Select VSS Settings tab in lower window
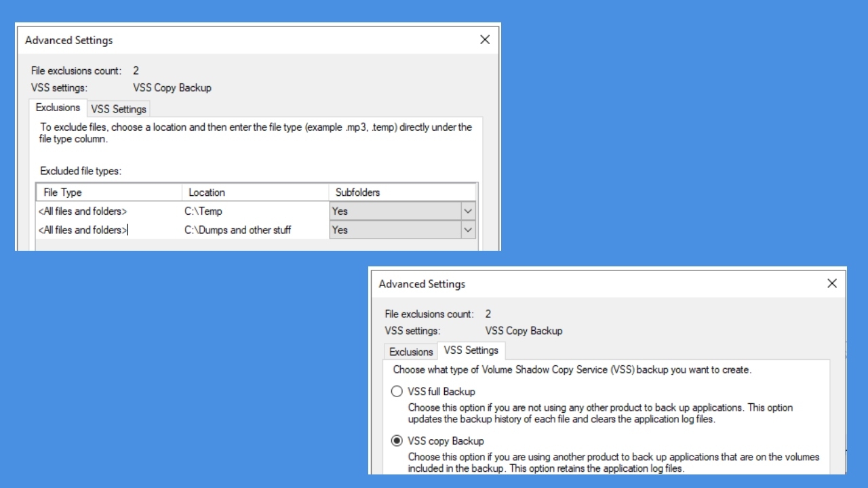The width and height of the screenshot is (868, 488). pos(471,350)
